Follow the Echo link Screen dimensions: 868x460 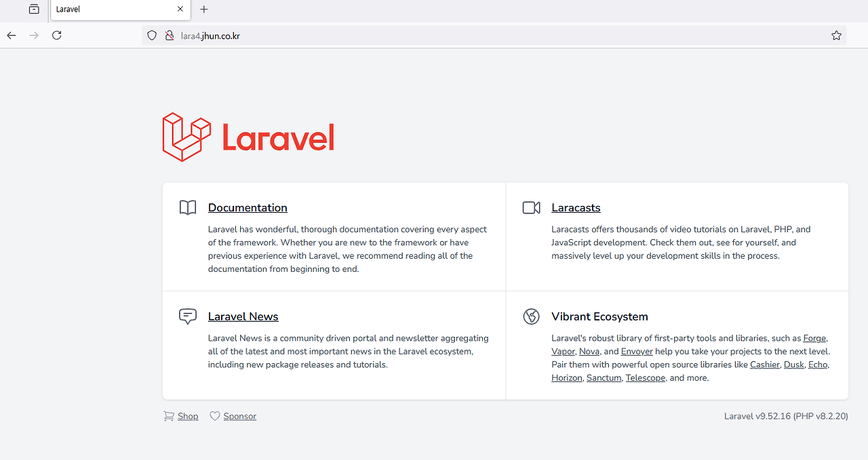818,364
